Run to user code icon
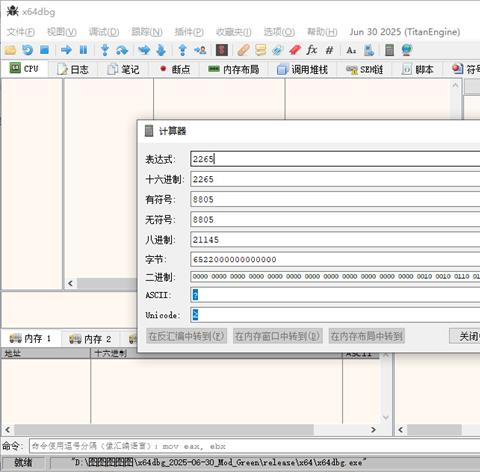 [200, 50]
